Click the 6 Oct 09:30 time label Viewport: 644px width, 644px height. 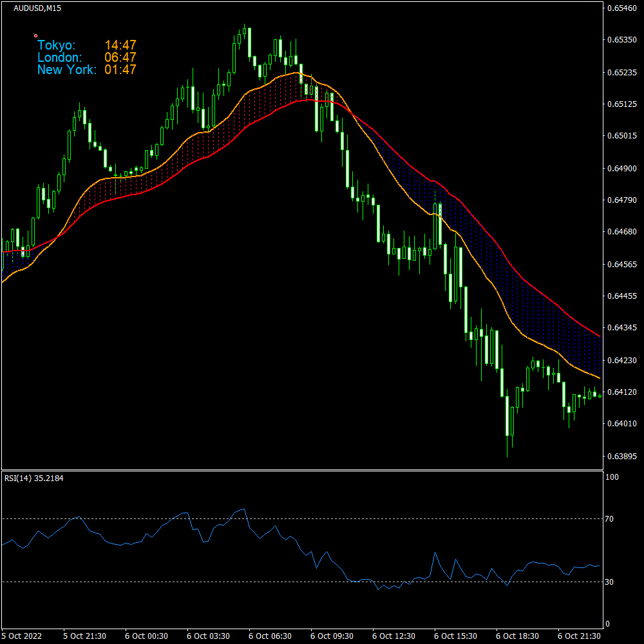pyautogui.click(x=332, y=636)
